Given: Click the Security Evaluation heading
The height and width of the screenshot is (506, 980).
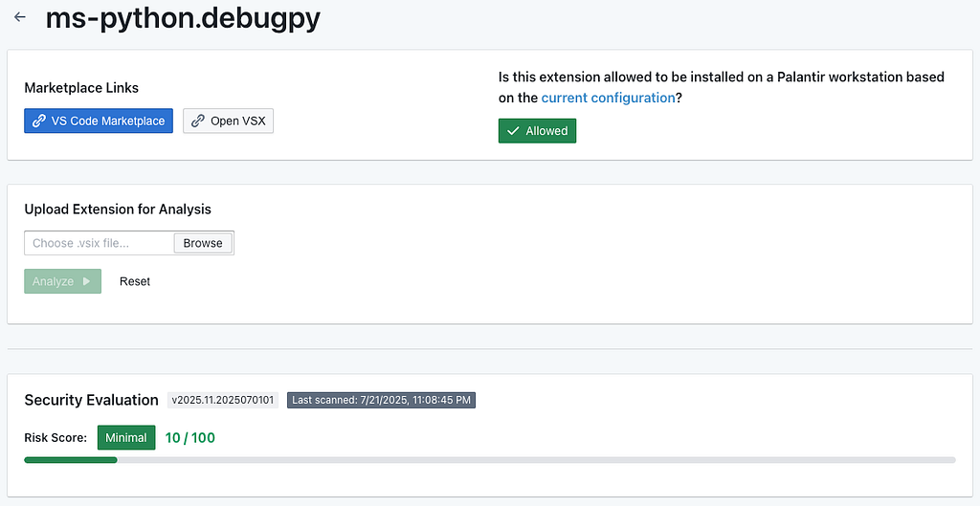Looking at the screenshot, I should (91, 400).
